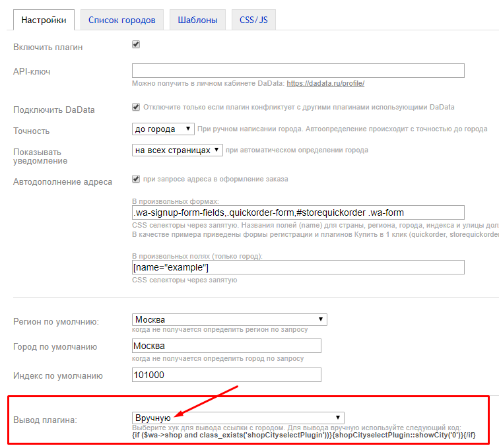Open the Вывод плагина dropdown set to Вручную
499x448 pixels.
[238, 418]
